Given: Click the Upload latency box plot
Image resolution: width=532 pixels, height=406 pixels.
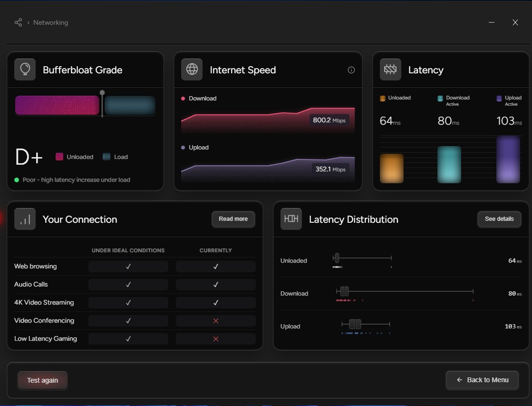Looking at the screenshot, I should [x=366, y=324].
